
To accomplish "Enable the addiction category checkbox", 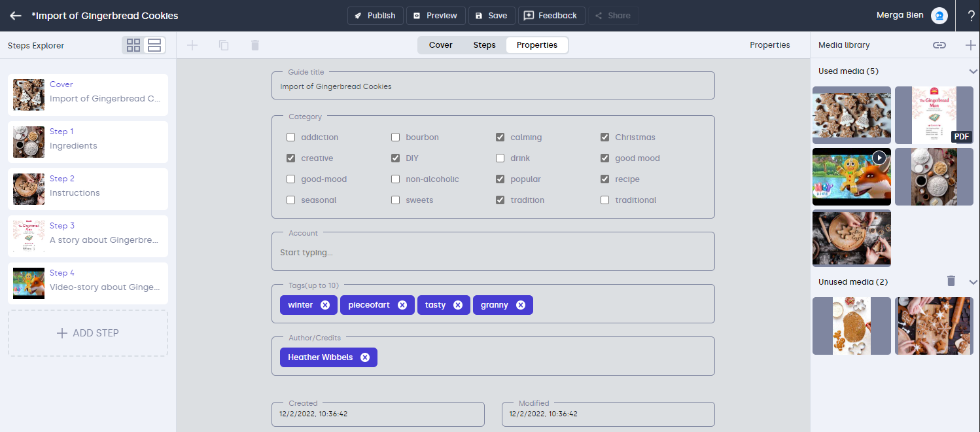I will pyautogui.click(x=290, y=137).
